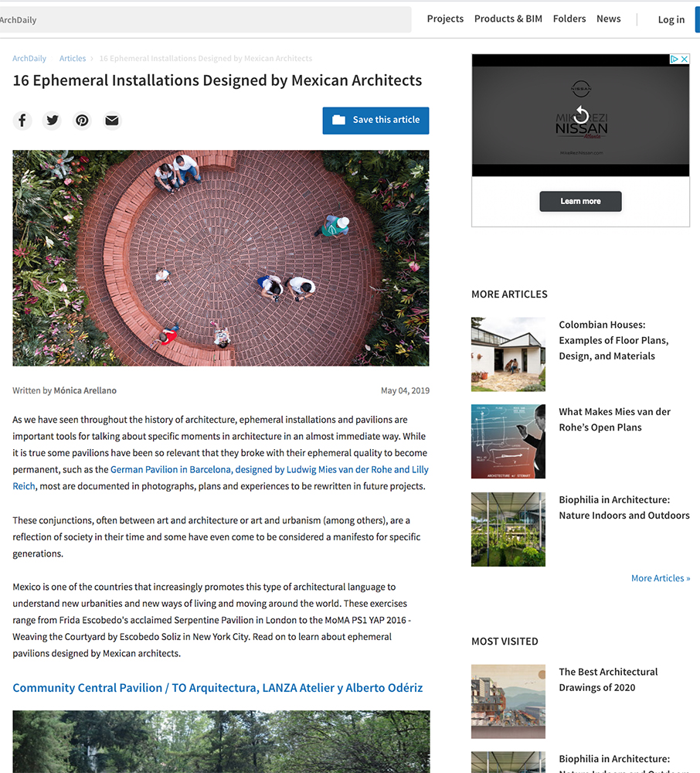
Task: Open the More Articles » link
Action: point(661,577)
